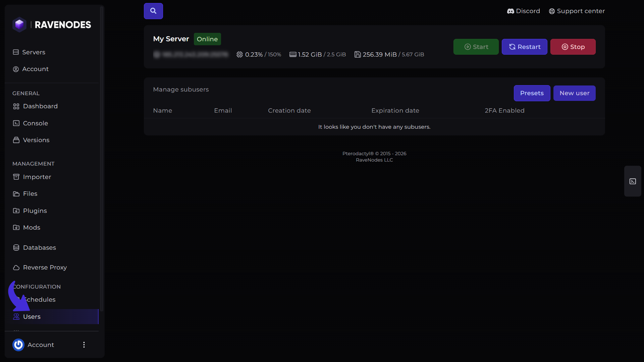Click the search magnifier button
Image resolution: width=644 pixels, height=362 pixels.
[x=153, y=11]
